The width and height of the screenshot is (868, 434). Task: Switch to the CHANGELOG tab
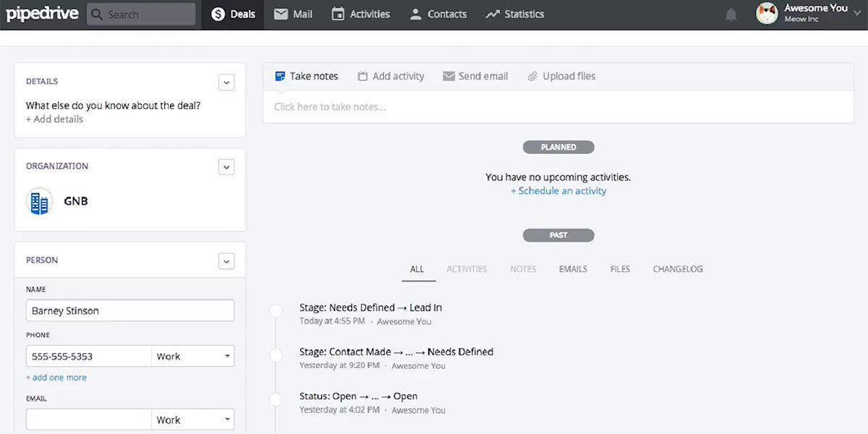tap(677, 268)
